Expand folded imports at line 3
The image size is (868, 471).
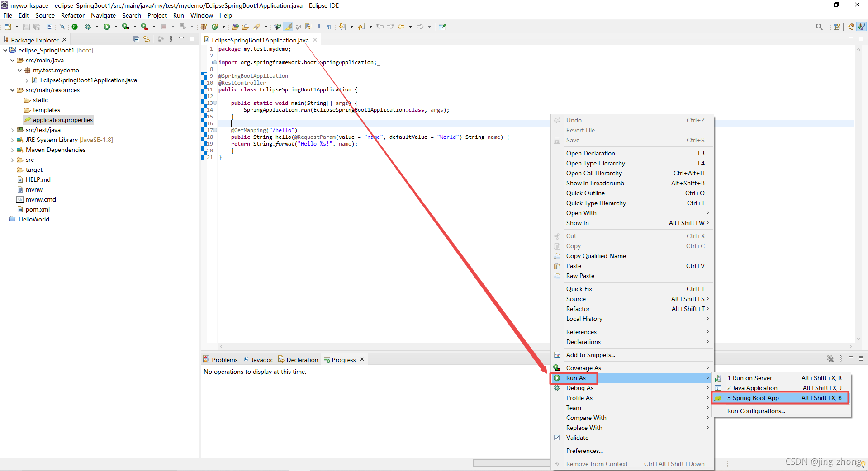click(215, 62)
